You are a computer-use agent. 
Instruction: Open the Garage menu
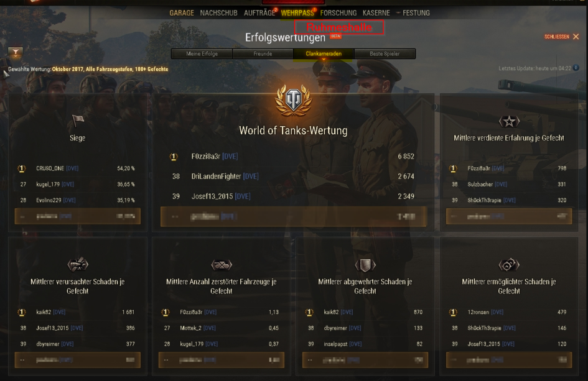click(182, 13)
